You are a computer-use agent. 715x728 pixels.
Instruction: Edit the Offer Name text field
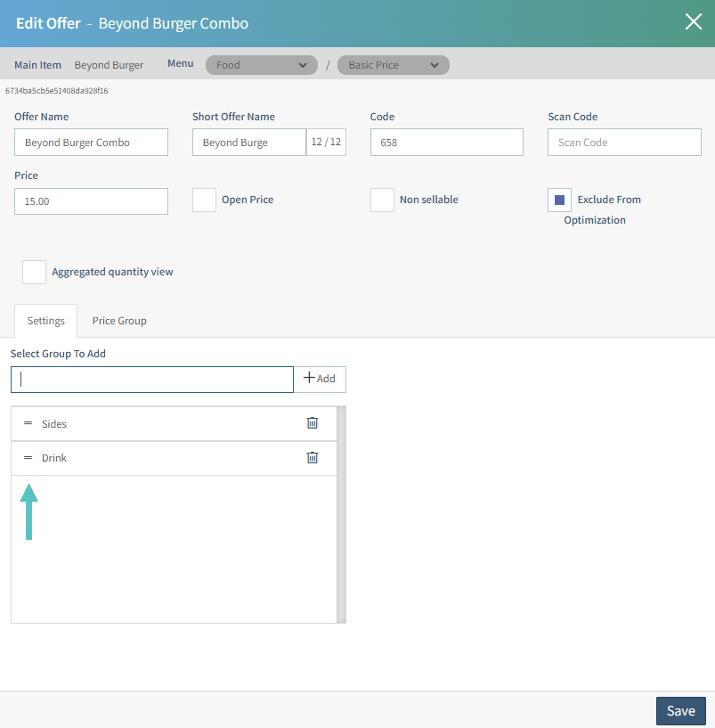(x=91, y=142)
